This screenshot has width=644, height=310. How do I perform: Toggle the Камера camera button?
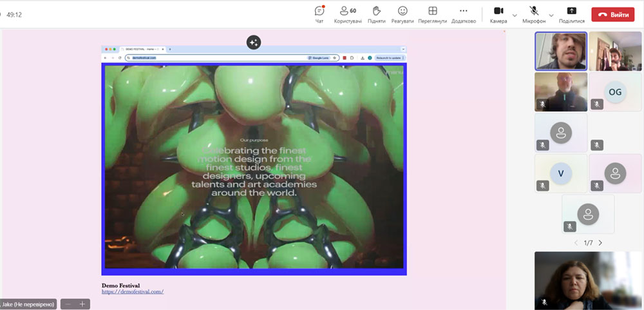click(498, 14)
